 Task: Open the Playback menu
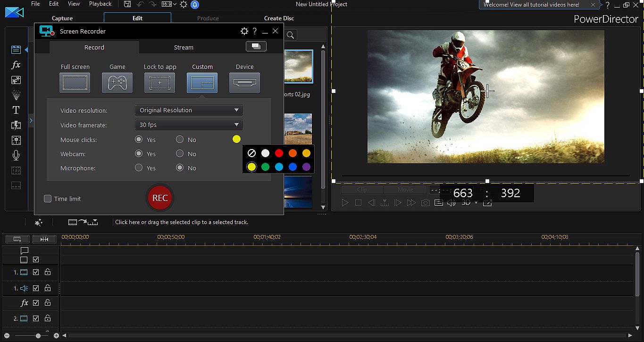(100, 4)
